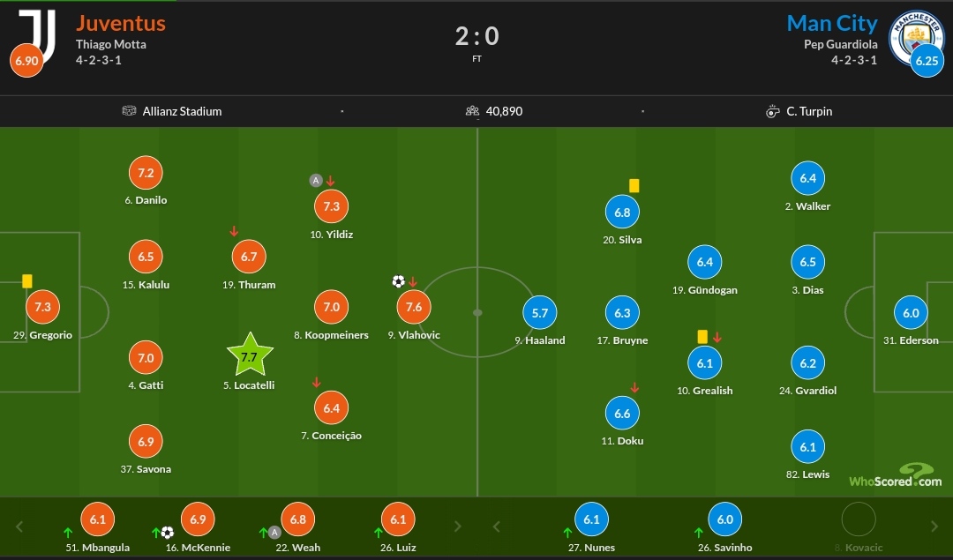
Task: Click the Juventus club crest logo
Action: pyautogui.click(x=38, y=35)
